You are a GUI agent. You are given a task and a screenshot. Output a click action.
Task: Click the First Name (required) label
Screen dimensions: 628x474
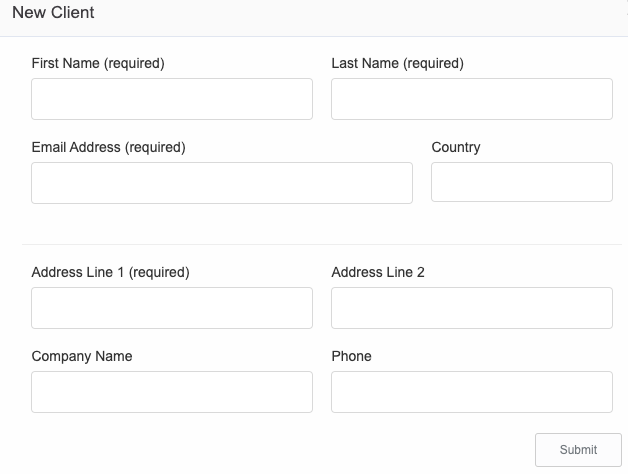98,63
